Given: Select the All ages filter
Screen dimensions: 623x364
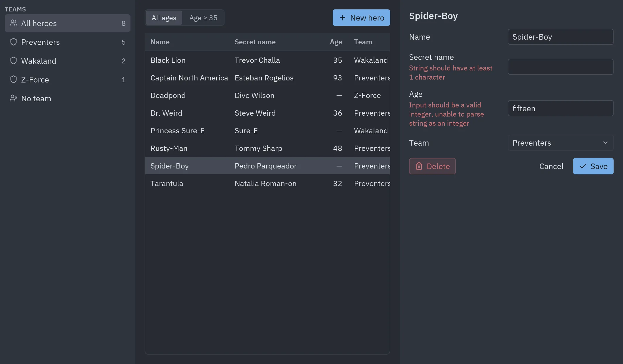Looking at the screenshot, I should [164, 18].
